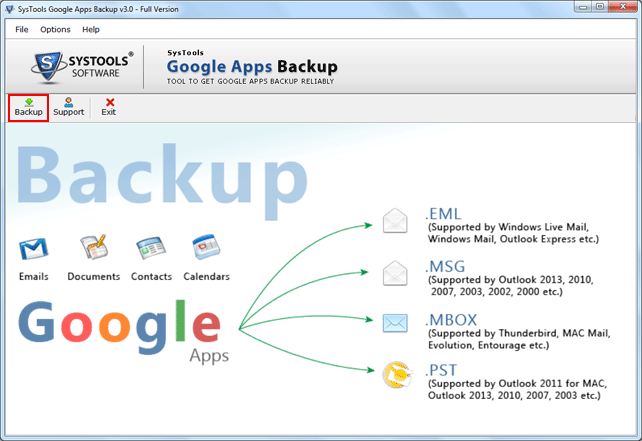Click the SysTools shield logo

point(48,67)
